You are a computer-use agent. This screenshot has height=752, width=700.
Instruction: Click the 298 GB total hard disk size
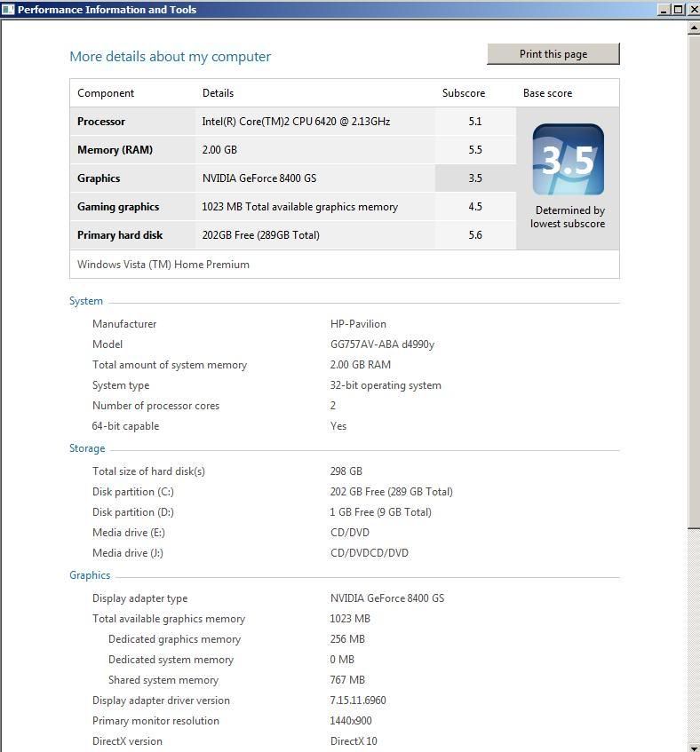pos(346,471)
